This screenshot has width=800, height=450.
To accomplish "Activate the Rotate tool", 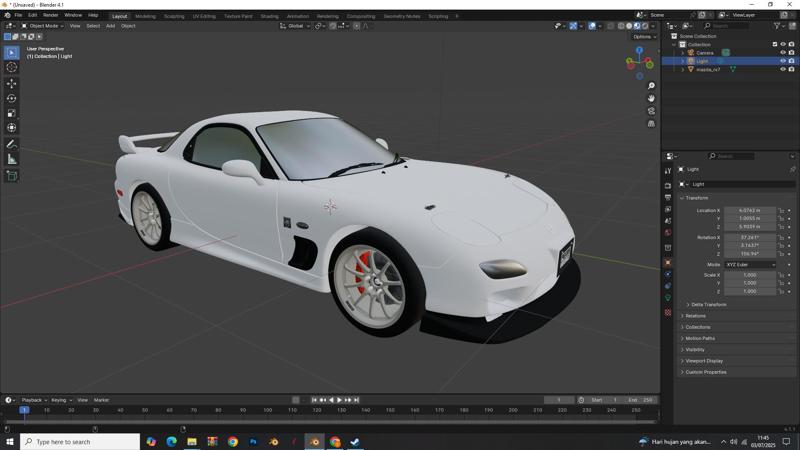I will click(x=12, y=98).
